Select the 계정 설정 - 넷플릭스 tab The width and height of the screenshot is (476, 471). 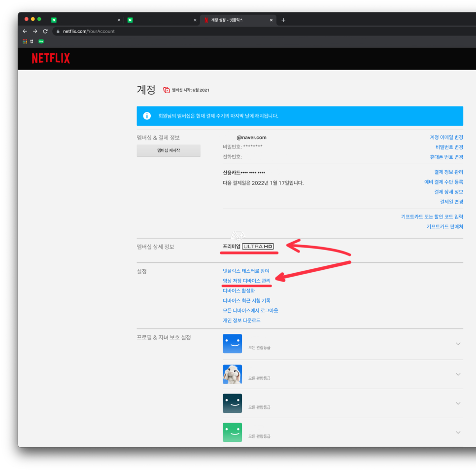click(x=238, y=20)
